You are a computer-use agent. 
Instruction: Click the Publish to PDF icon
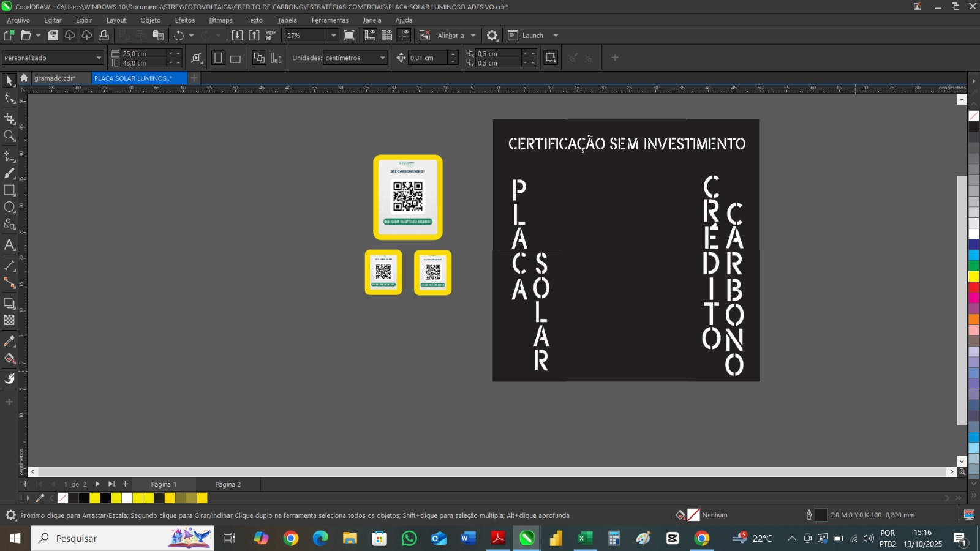point(271,36)
